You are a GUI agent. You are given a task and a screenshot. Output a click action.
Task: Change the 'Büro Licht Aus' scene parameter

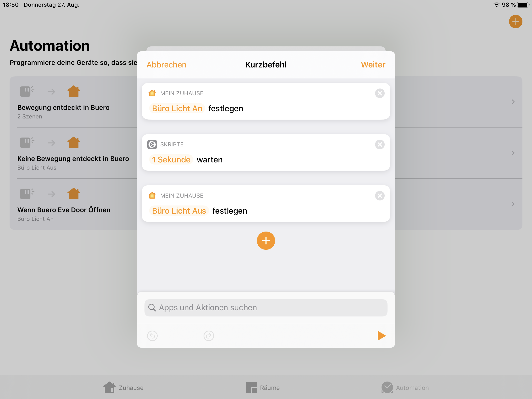click(179, 211)
